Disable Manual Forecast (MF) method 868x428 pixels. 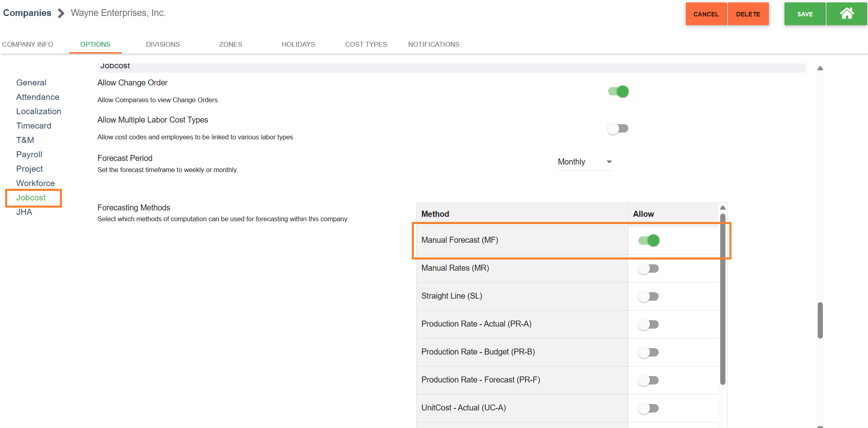pos(649,240)
